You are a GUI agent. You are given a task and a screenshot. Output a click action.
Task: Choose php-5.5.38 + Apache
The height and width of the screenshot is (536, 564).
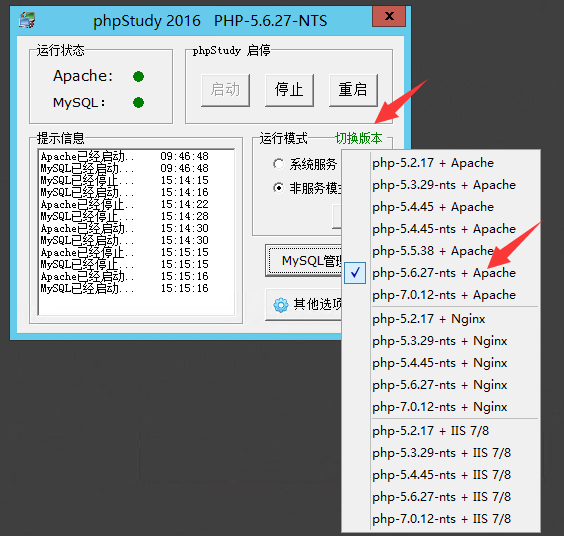coord(441,251)
